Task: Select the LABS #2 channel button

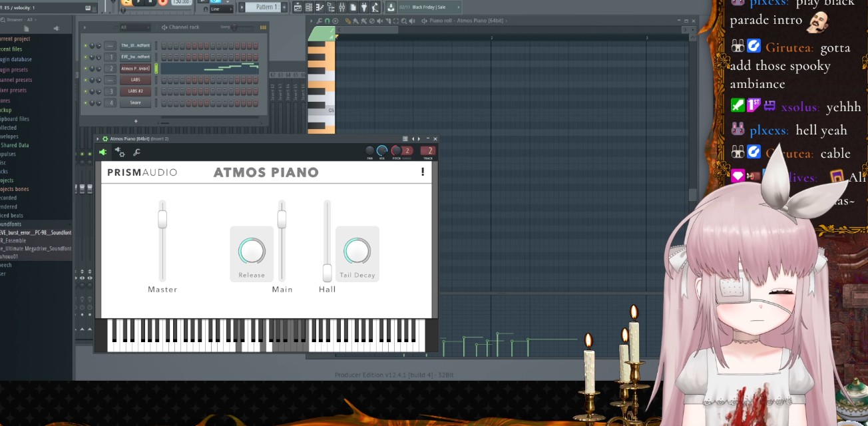Action: pyautogui.click(x=135, y=91)
